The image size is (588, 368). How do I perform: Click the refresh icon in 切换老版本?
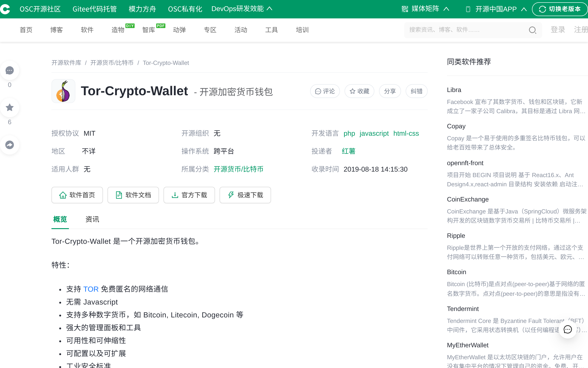coord(542,9)
